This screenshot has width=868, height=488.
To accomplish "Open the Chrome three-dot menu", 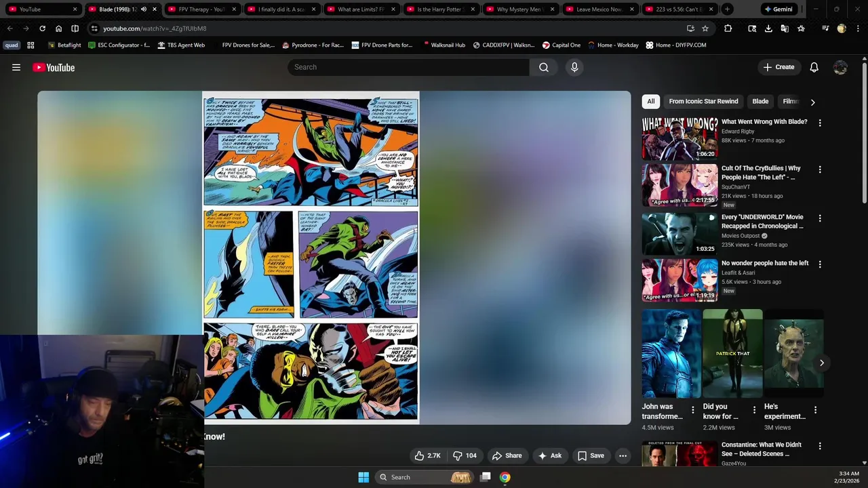I will click(858, 28).
